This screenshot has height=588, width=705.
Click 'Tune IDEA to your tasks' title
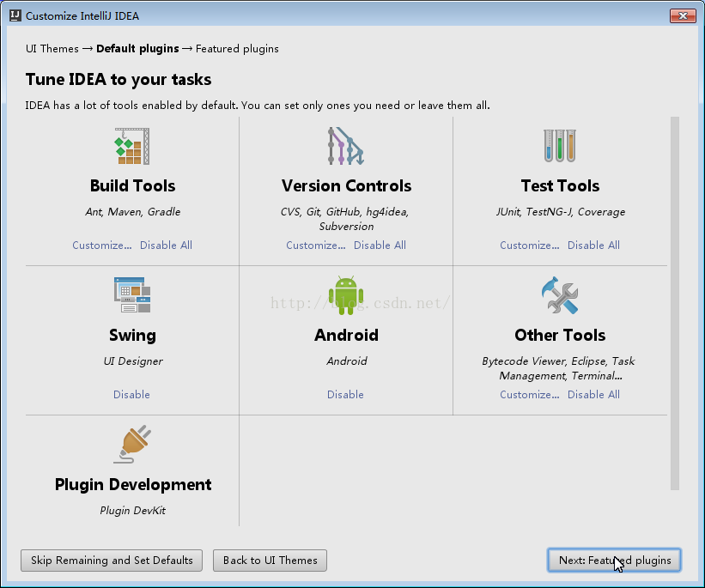click(x=119, y=80)
